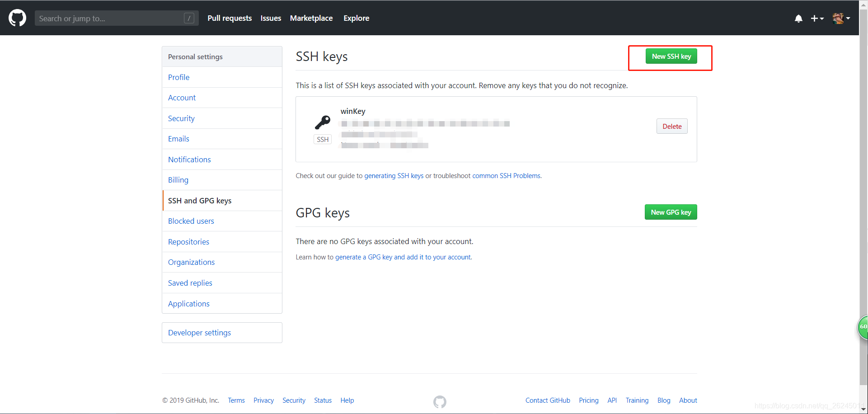Image resolution: width=868 pixels, height=414 pixels.
Task: Go to Marketplace in the top nav
Action: click(311, 18)
